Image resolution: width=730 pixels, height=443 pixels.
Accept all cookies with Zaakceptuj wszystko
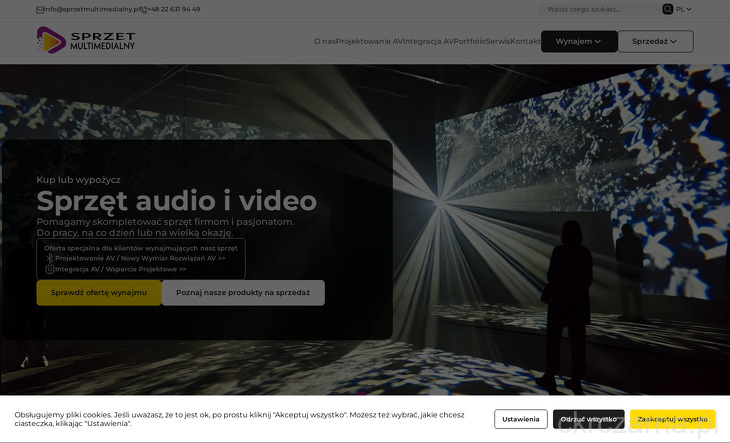(x=672, y=419)
